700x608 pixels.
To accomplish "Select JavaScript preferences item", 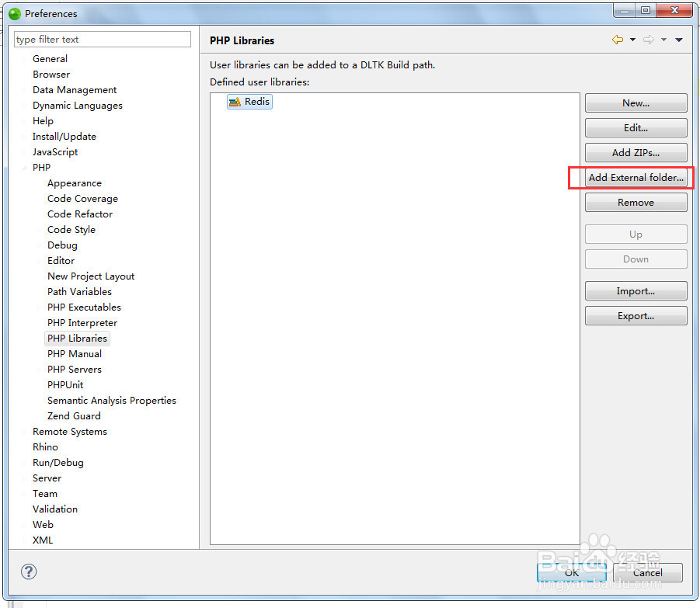I will (55, 152).
